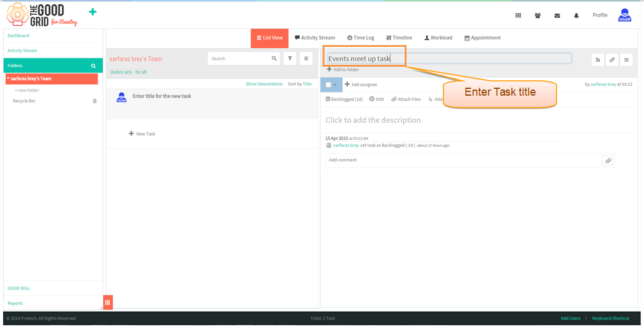
Task: Click the 0:00 time tracker
Action: 377,99
